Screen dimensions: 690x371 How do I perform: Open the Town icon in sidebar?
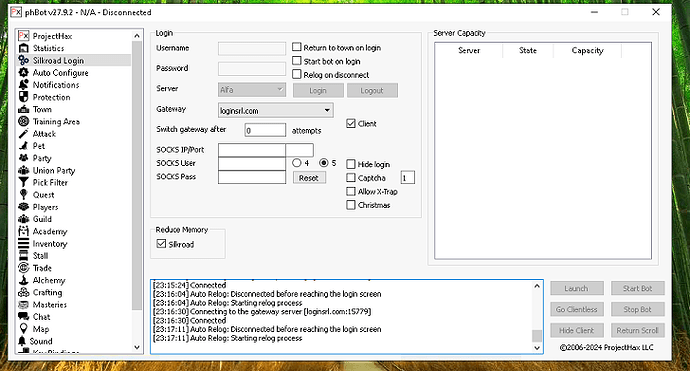(x=23, y=109)
